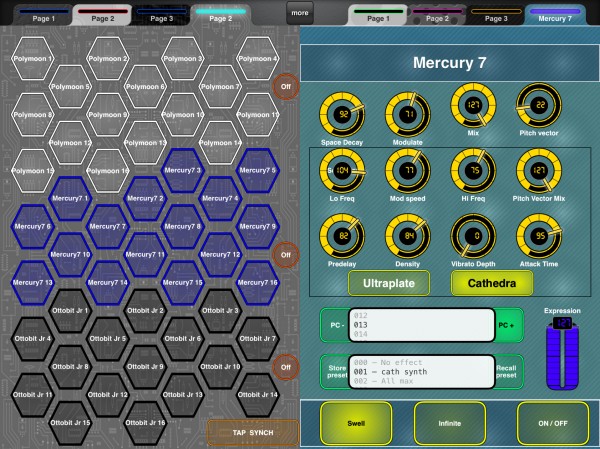Click the Lo Freq knob
Screen dimensions: 600x449
[342, 170]
